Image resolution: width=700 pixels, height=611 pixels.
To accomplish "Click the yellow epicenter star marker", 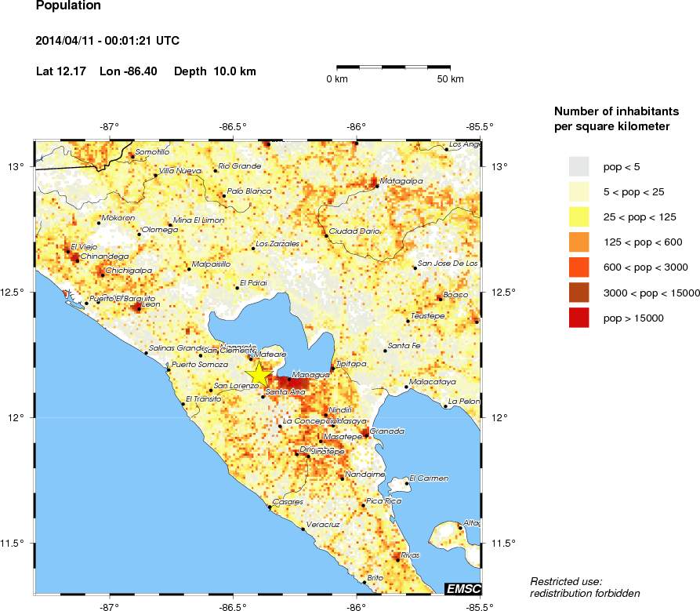I will 258,373.
